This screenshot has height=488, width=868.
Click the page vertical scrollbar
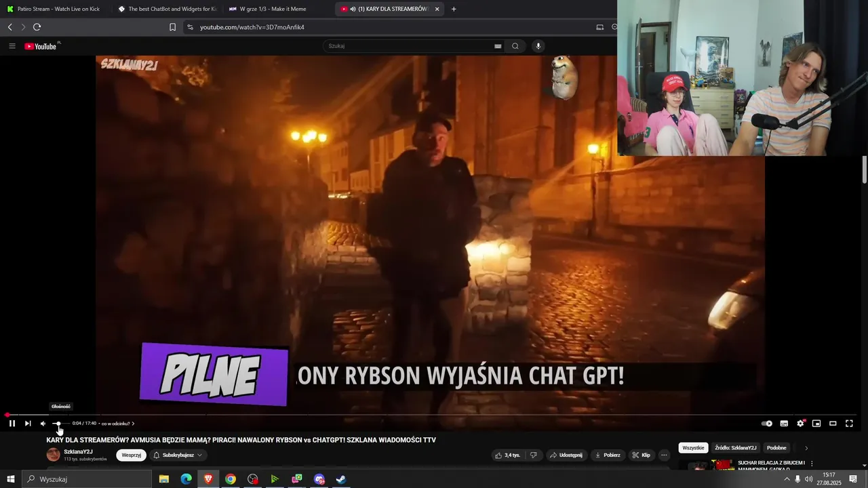[x=865, y=169]
